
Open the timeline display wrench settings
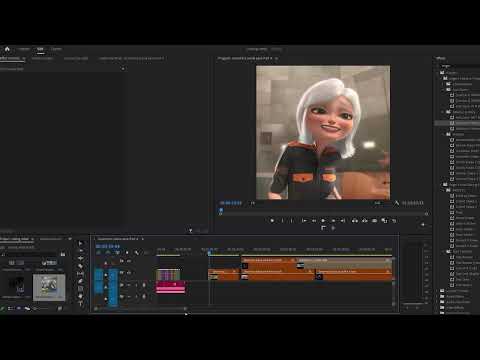136,253
